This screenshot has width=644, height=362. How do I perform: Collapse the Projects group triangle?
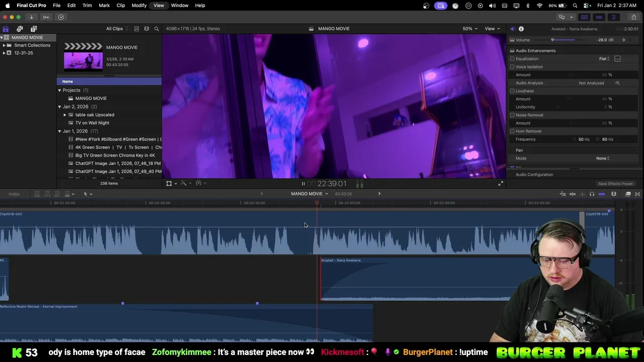[x=59, y=90]
